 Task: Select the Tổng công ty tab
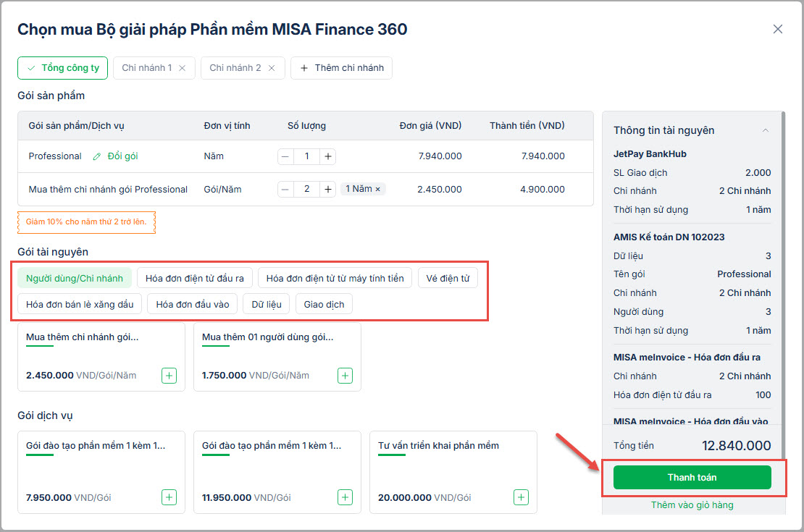63,68
